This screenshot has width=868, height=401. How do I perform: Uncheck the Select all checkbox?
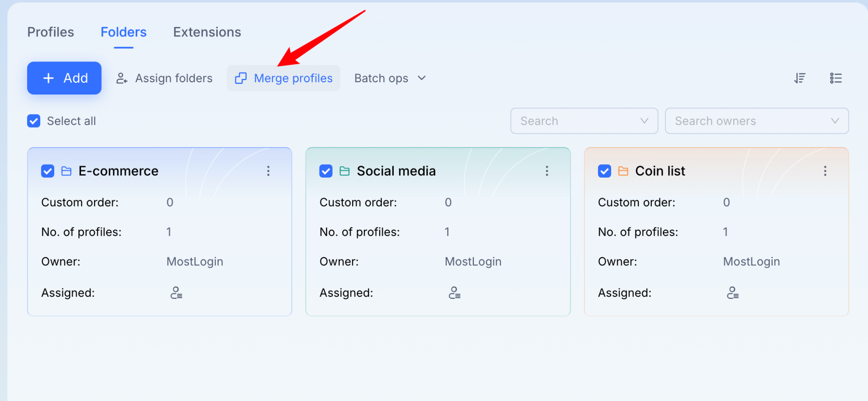(x=34, y=121)
